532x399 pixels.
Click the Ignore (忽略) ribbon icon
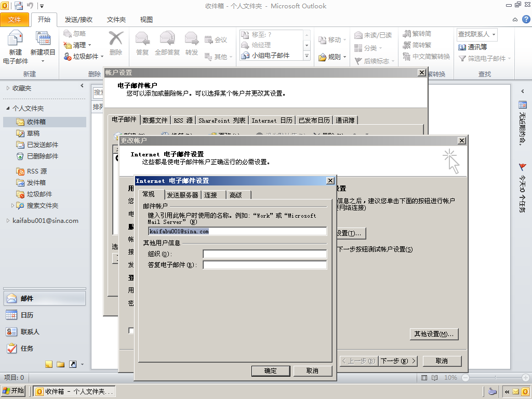68,33
